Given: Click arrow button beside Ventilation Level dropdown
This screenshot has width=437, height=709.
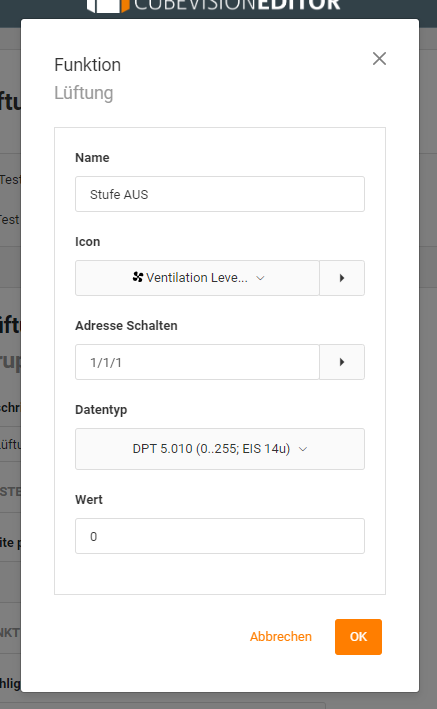Looking at the screenshot, I should pyautogui.click(x=342, y=278).
